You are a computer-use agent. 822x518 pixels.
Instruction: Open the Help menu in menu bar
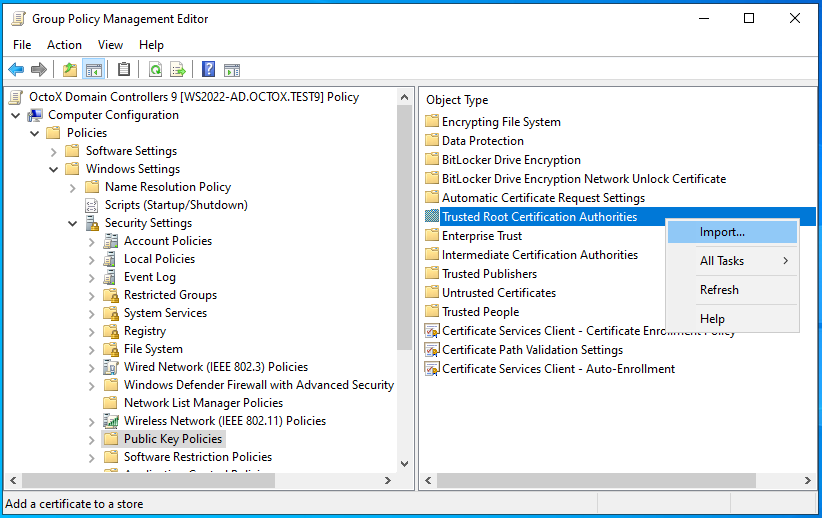pyautogui.click(x=151, y=45)
